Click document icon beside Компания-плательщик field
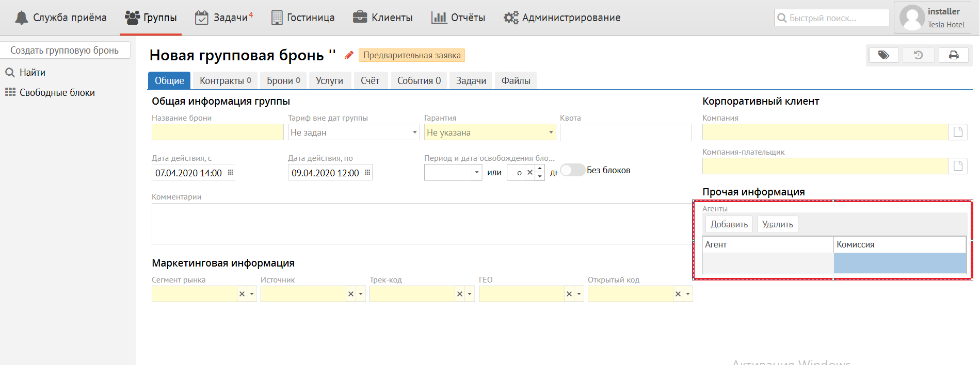 pos(958,166)
